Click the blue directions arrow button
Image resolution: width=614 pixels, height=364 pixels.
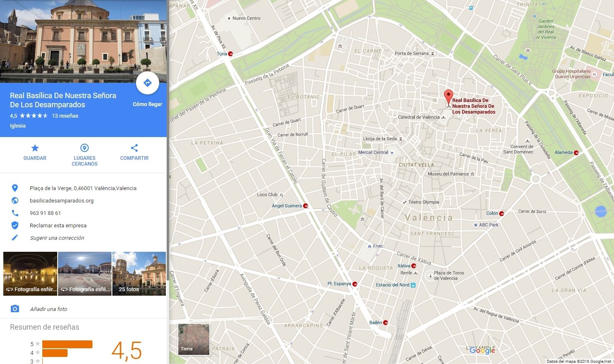[x=147, y=83]
